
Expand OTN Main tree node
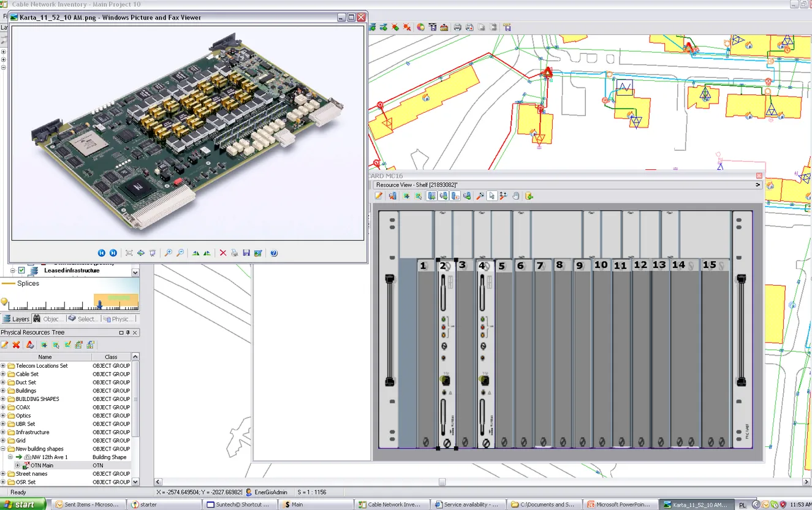[18, 465]
